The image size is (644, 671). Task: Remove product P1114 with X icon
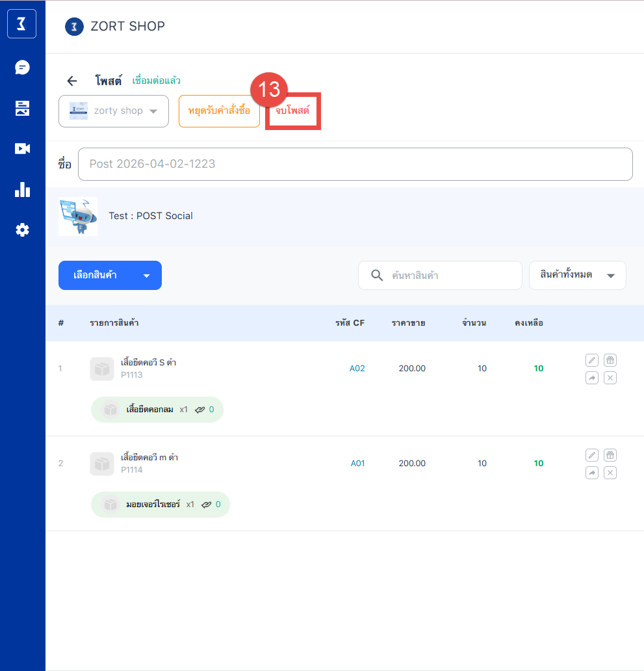tap(610, 473)
